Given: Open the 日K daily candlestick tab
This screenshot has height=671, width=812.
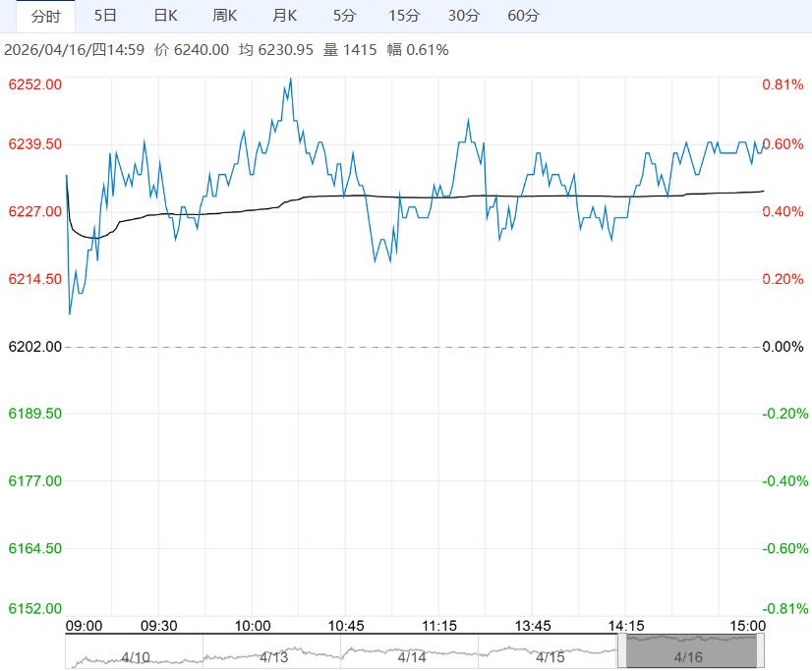Looking at the screenshot, I should [x=166, y=16].
